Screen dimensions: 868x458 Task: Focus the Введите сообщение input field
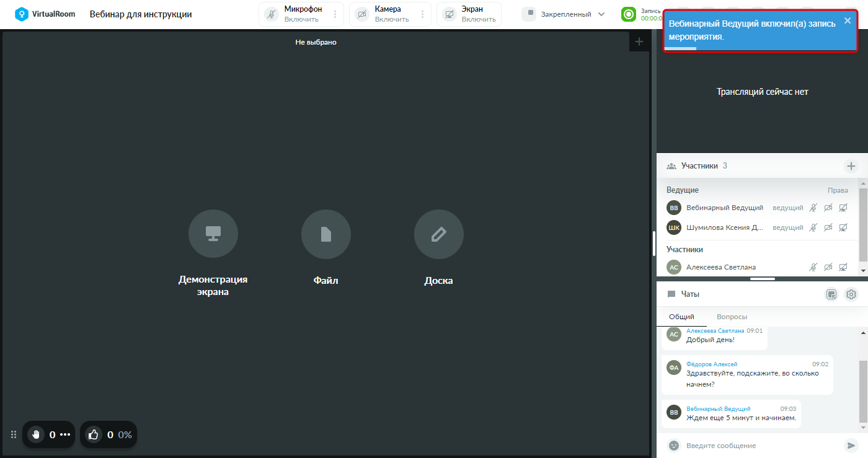[762, 446]
